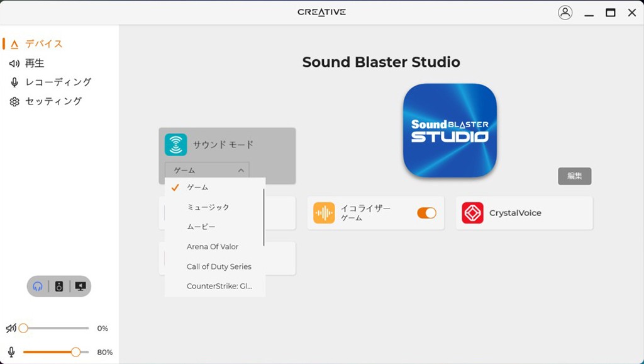The image size is (644, 364).
Task: Click the 0% speaker volume value
Action: [x=103, y=329]
